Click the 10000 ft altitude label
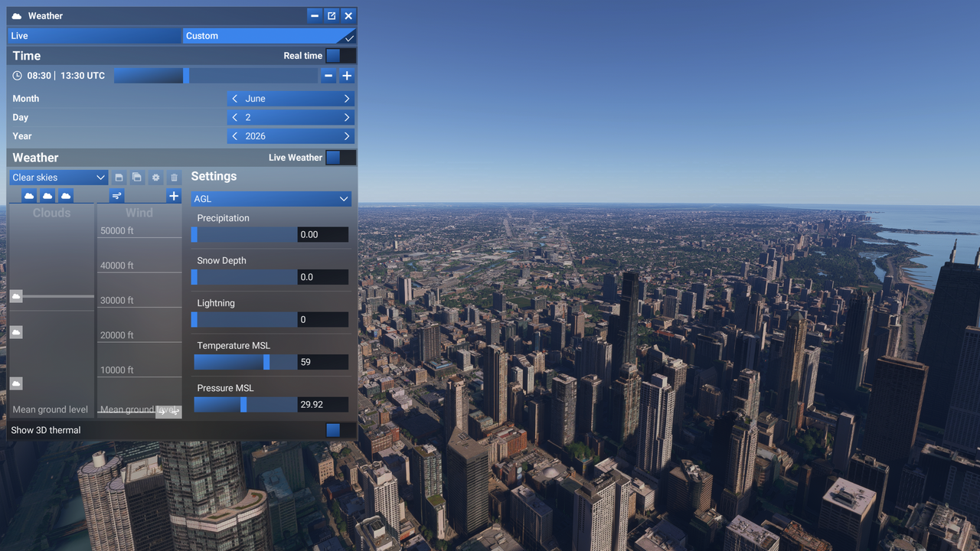This screenshot has width=980, height=551. [117, 370]
